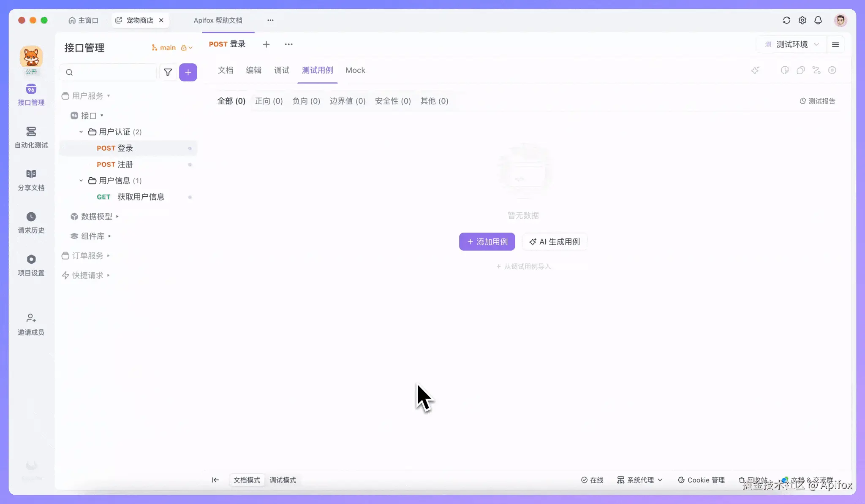Click the filter funnel icon
This screenshot has width=865, height=504.
coord(168,72)
